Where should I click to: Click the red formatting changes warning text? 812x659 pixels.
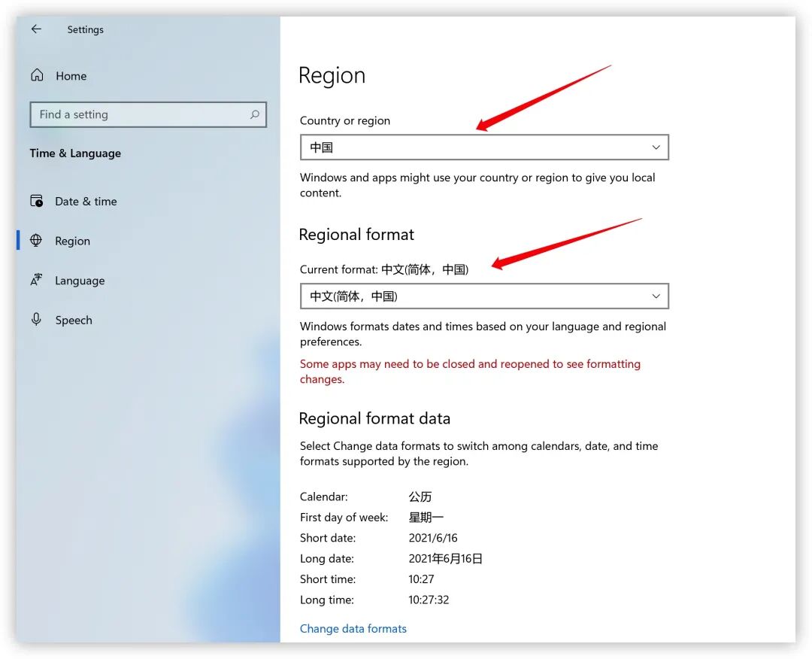[470, 372]
